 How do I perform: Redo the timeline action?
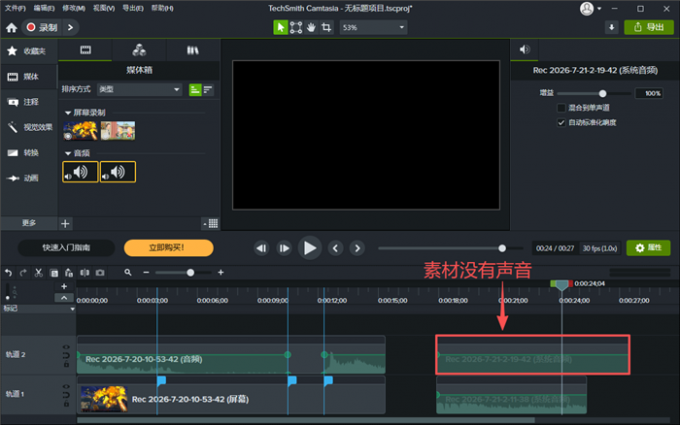23,272
